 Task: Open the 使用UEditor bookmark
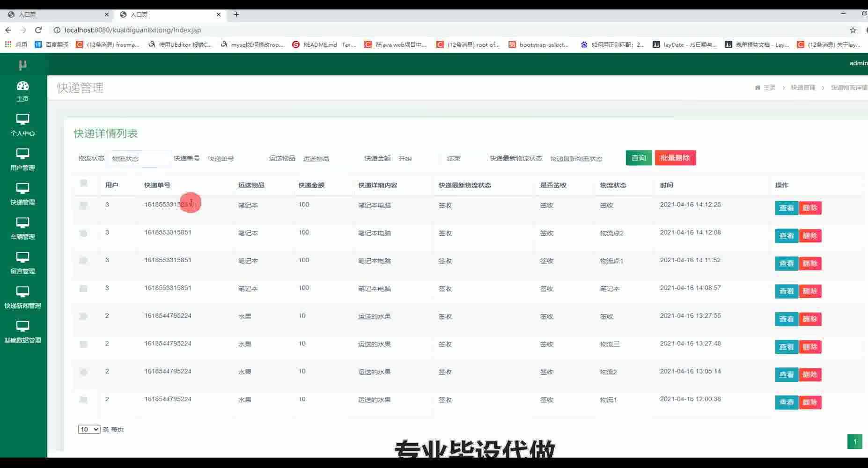pyautogui.click(x=180, y=44)
